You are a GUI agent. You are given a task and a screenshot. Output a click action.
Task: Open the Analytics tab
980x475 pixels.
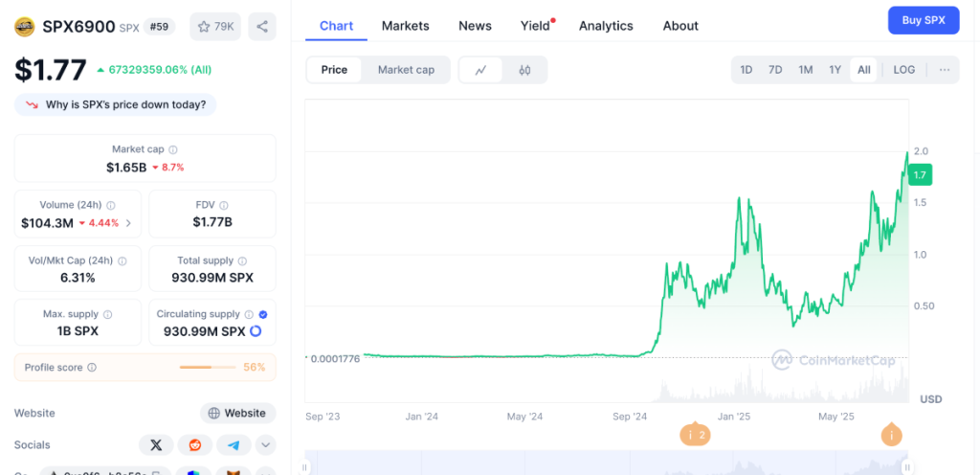click(606, 26)
